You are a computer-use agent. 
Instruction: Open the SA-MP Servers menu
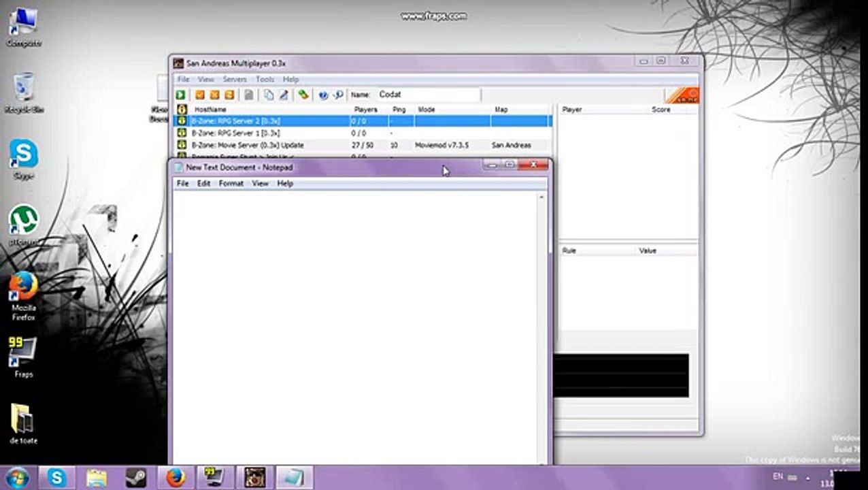[x=235, y=80]
